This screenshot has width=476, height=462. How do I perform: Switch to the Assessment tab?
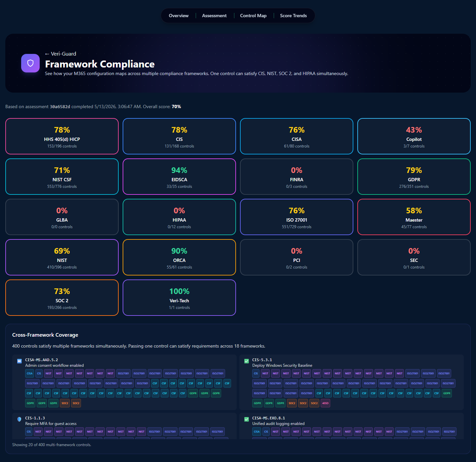coord(214,16)
